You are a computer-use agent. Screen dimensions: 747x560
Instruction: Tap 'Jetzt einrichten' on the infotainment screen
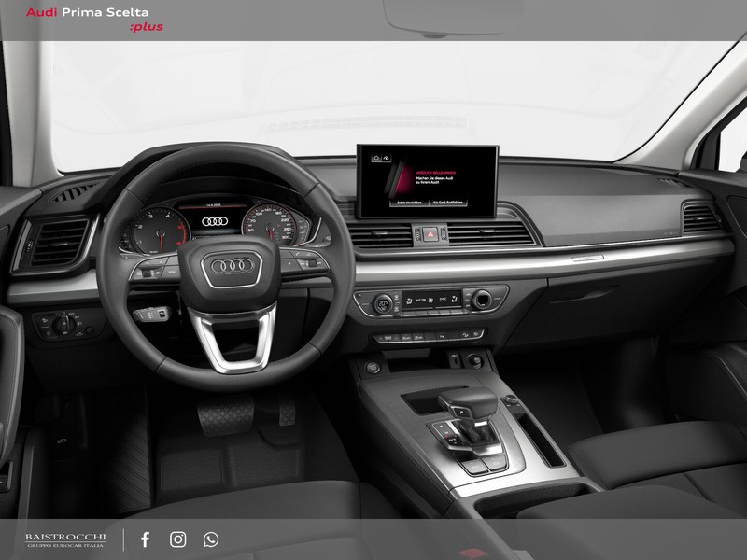pyautogui.click(x=409, y=203)
